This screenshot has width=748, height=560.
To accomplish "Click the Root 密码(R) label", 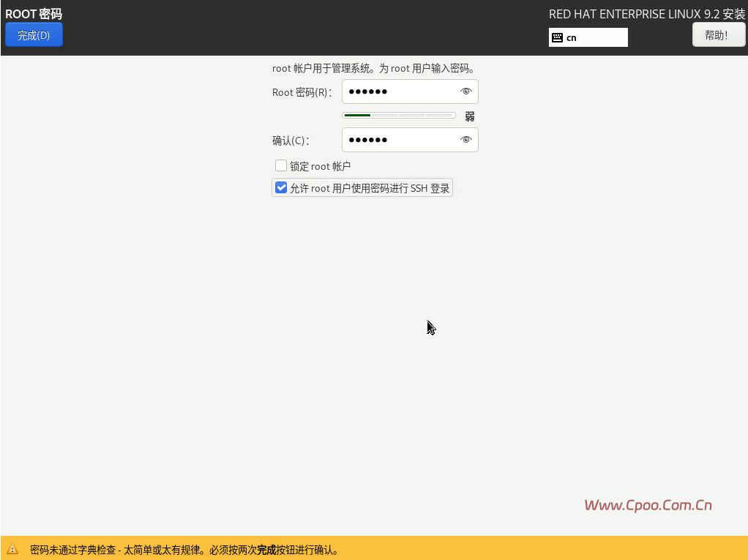I will pyautogui.click(x=302, y=92).
